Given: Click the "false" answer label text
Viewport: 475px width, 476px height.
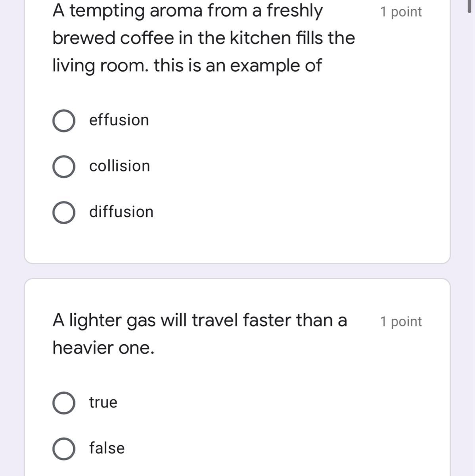Looking at the screenshot, I should point(107,448).
